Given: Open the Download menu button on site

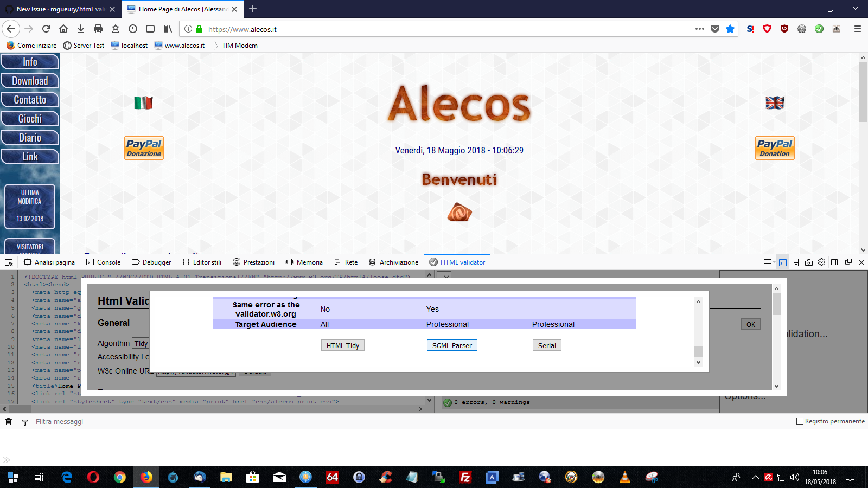Looking at the screenshot, I should pyautogui.click(x=30, y=81).
